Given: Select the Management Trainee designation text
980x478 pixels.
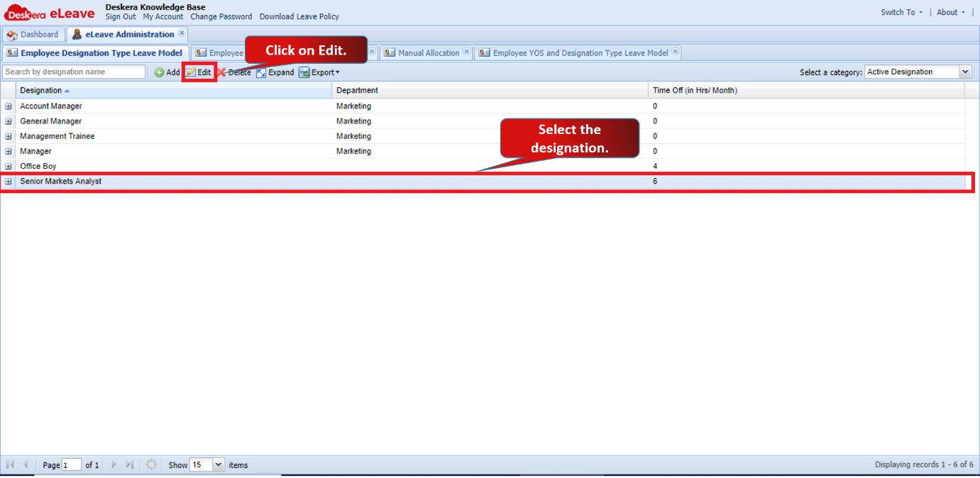Looking at the screenshot, I should pos(57,136).
